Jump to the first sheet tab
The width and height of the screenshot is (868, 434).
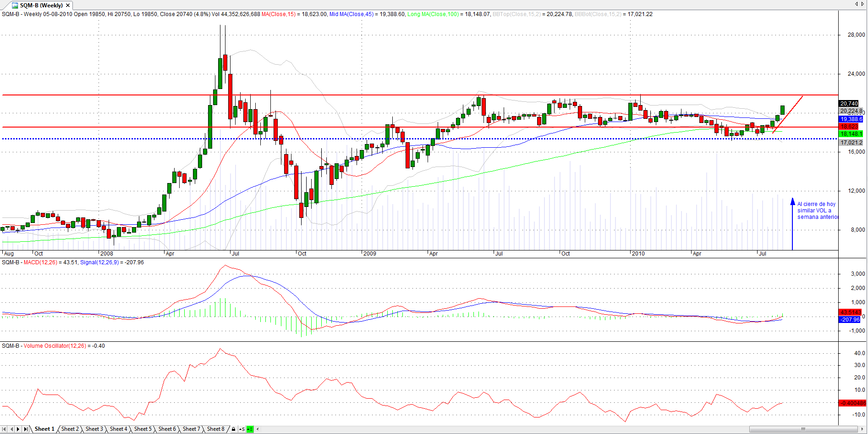[x=5, y=429]
